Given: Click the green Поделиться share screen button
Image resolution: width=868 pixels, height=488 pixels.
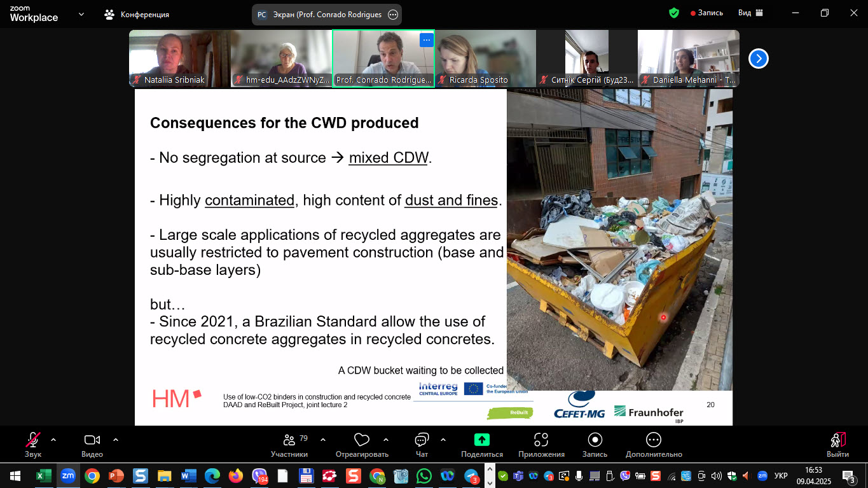Looking at the screenshot, I should tap(481, 443).
